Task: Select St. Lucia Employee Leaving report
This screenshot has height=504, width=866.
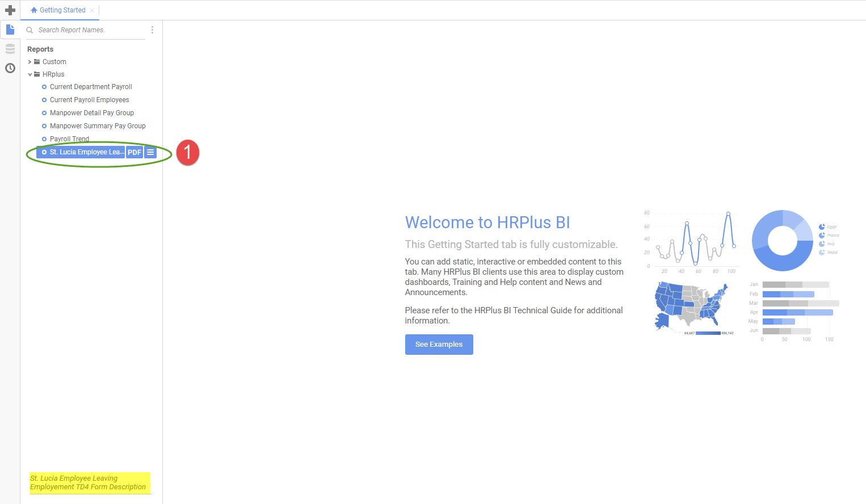Action: pos(81,152)
